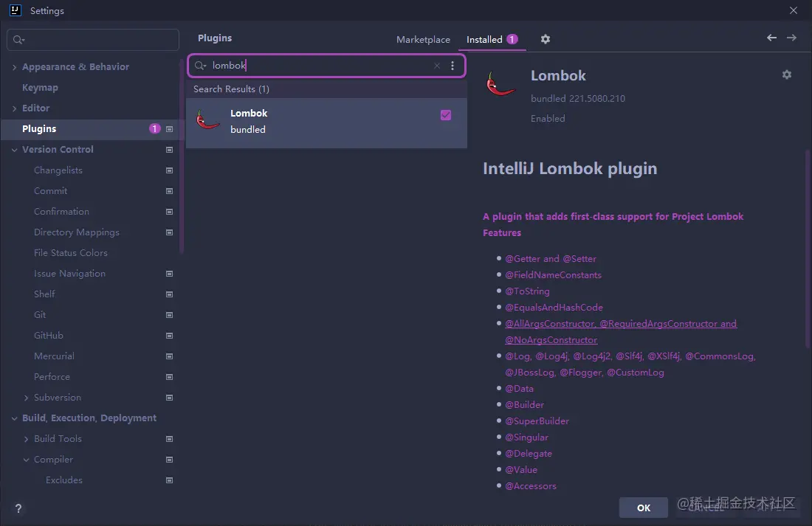Image resolution: width=812 pixels, height=526 pixels.
Task: Open the @Value link
Action: pos(521,470)
